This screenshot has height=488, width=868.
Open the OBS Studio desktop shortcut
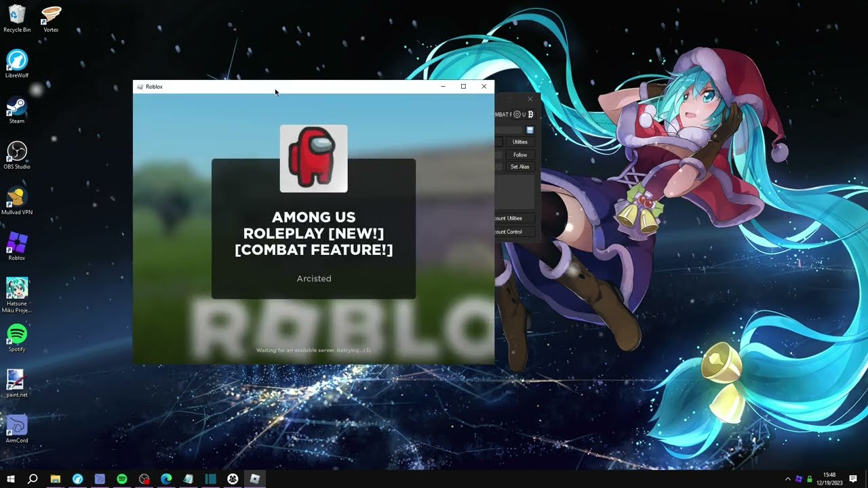pyautogui.click(x=17, y=155)
